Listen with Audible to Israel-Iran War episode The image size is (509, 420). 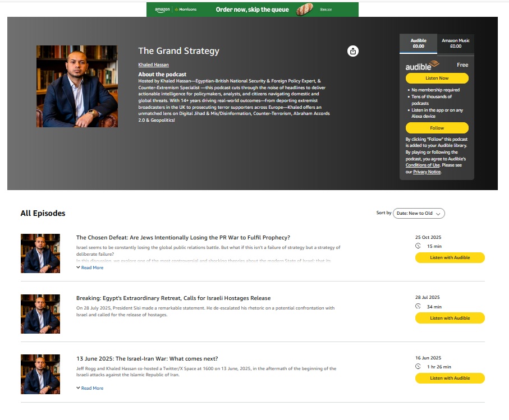point(450,378)
